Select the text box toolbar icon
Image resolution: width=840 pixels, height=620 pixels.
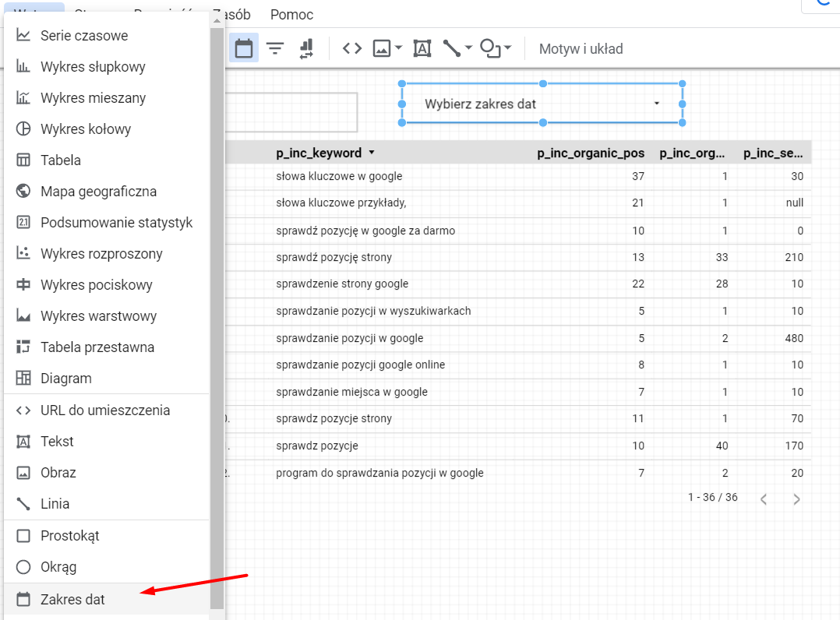422,49
